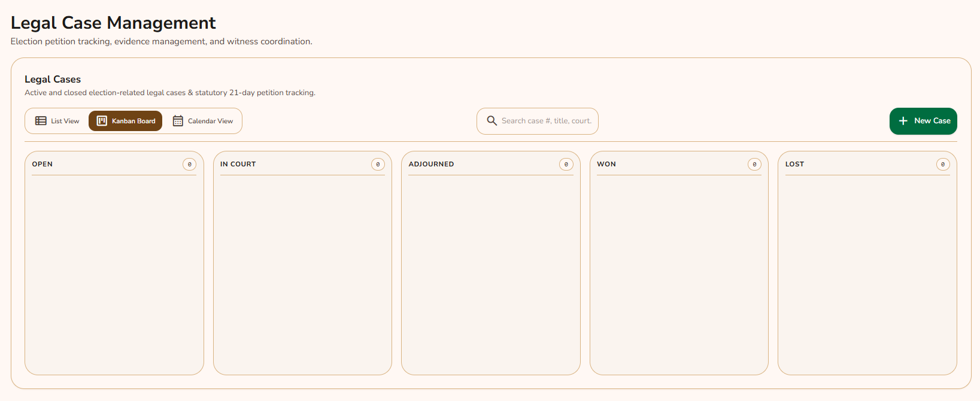
Task: Click the LOST column header
Action: (x=794, y=164)
